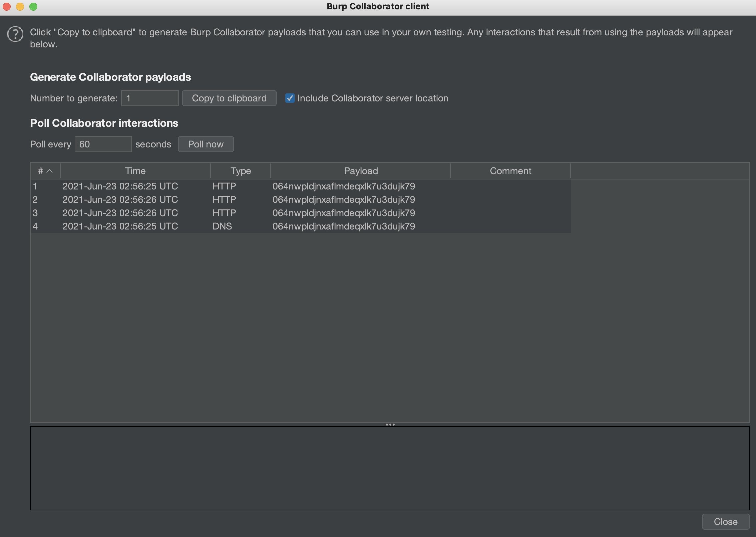Image resolution: width=756 pixels, height=537 pixels.
Task: Click the payload value in row 1
Action: [344, 186]
